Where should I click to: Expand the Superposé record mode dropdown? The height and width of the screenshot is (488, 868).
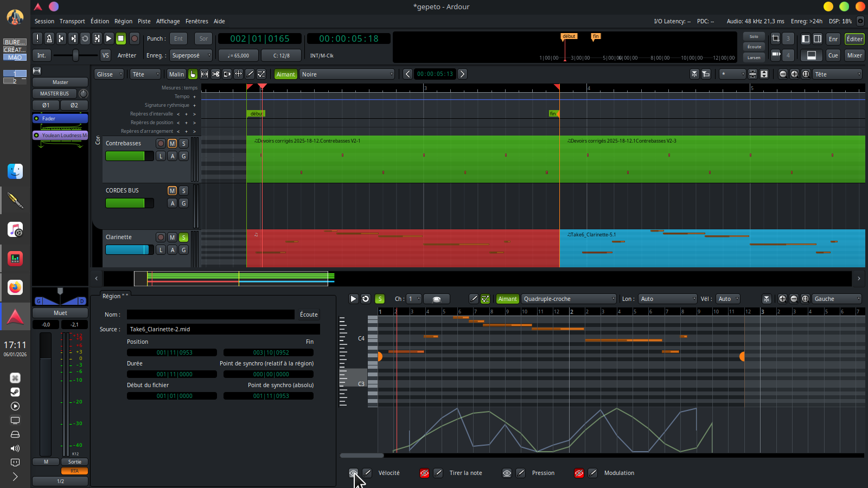click(191, 55)
